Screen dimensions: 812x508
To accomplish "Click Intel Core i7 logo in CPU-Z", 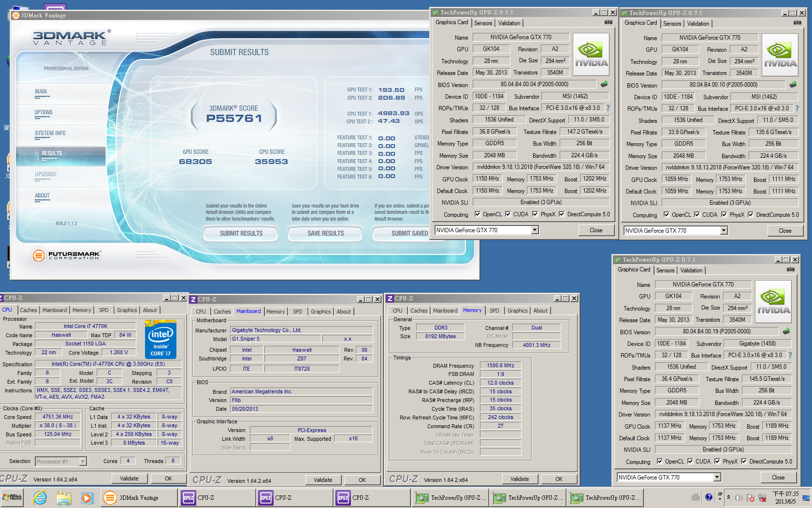I will click(160, 339).
